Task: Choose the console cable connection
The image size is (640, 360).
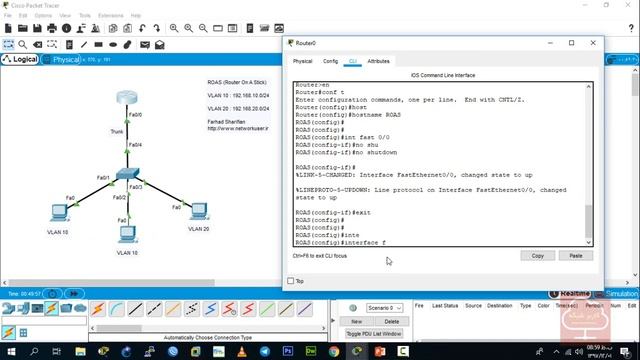Action: click(117, 309)
